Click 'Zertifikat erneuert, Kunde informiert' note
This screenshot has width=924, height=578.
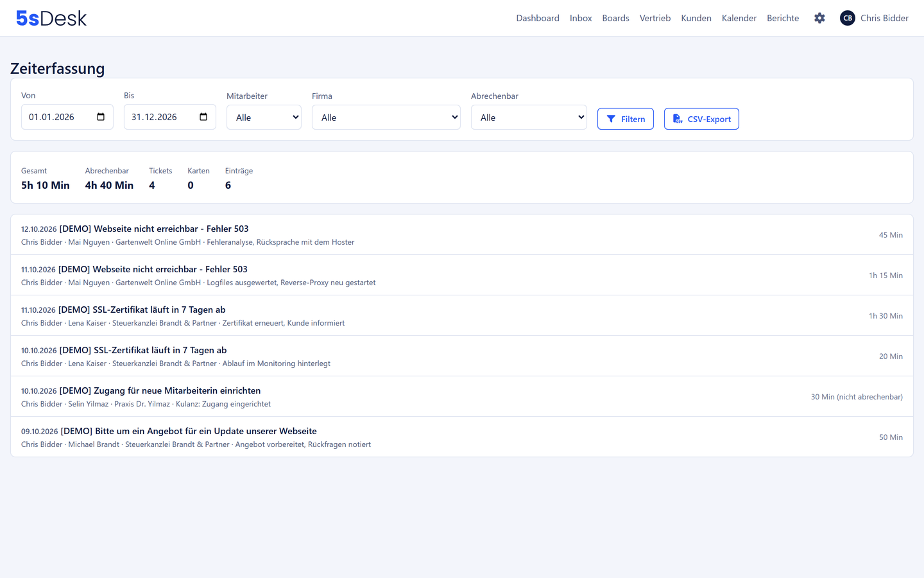click(x=284, y=323)
